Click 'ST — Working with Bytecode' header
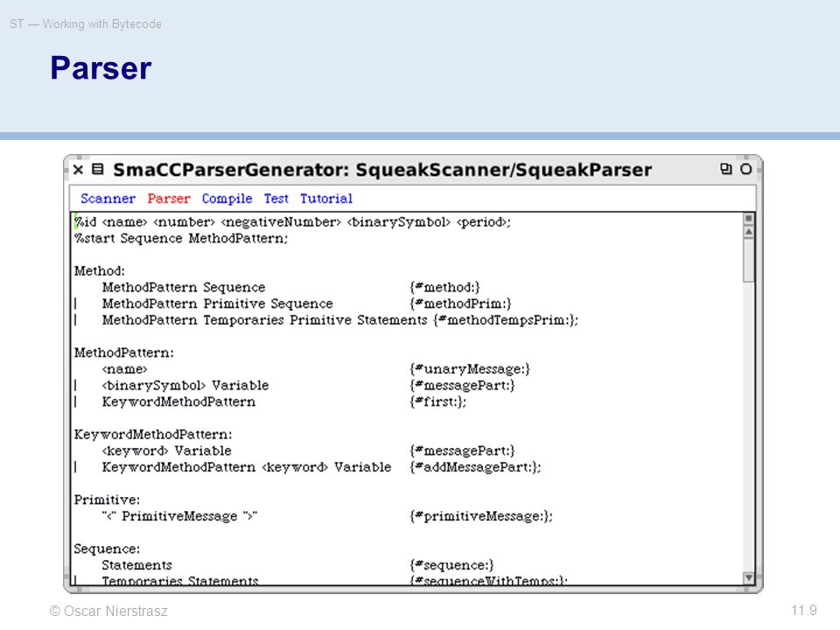 point(86,24)
